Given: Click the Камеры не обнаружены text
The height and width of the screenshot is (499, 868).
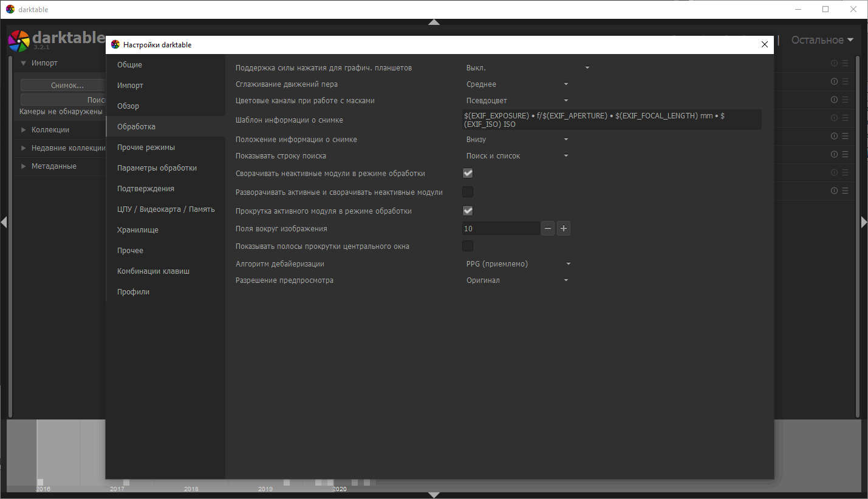Looking at the screenshot, I should click(x=61, y=112).
